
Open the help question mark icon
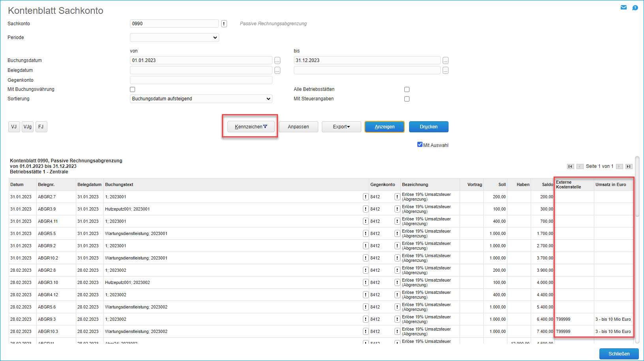coord(635,8)
